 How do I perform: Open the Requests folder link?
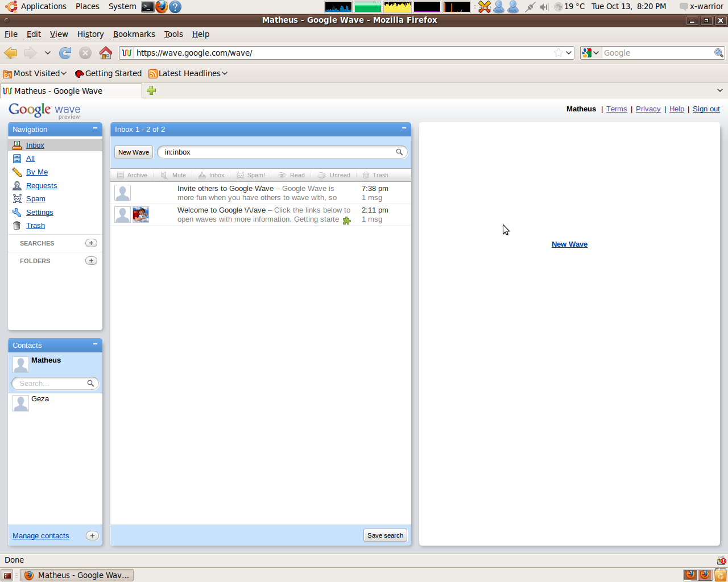pos(42,186)
